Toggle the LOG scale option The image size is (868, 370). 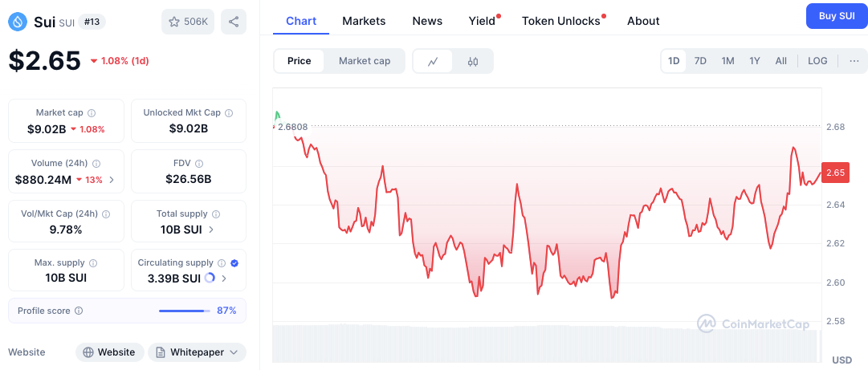coord(817,61)
